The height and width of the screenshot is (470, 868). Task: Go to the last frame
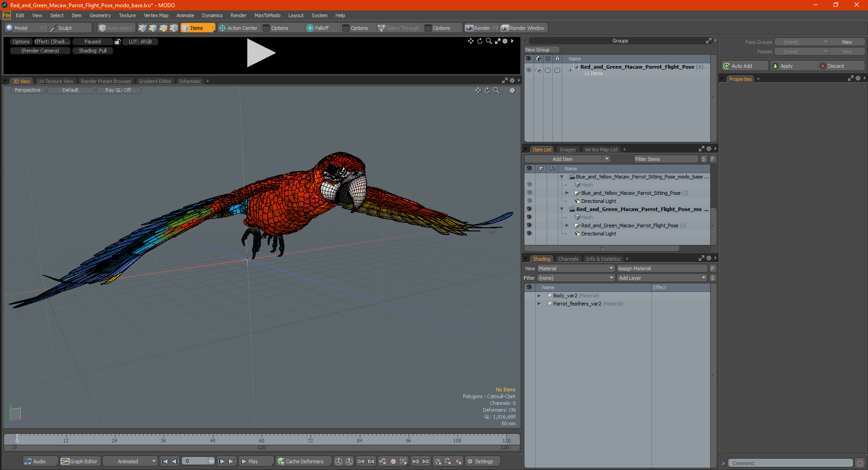(232, 461)
